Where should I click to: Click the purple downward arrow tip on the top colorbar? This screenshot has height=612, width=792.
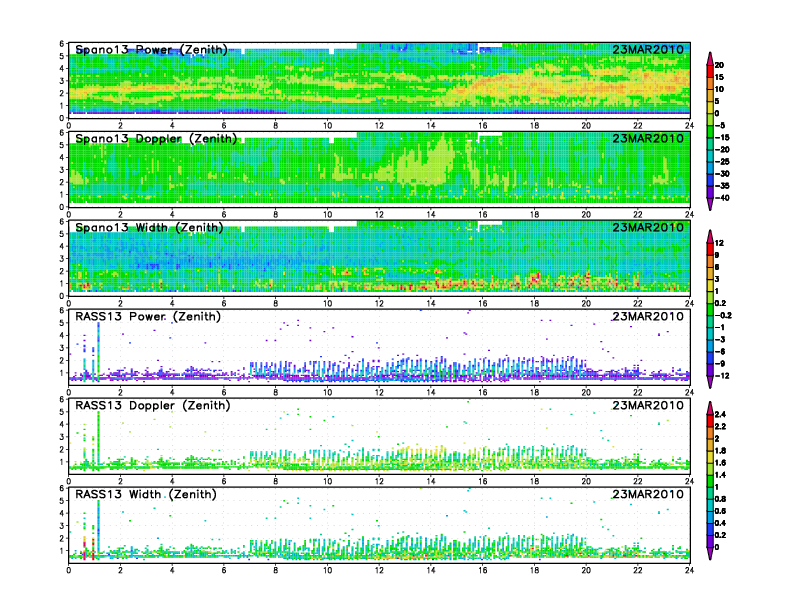(x=710, y=205)
